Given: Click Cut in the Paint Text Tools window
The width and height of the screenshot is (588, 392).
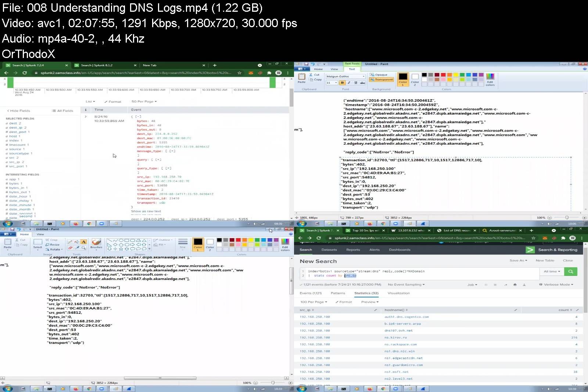Looking at the screenshot, I should tap(314, 75).
